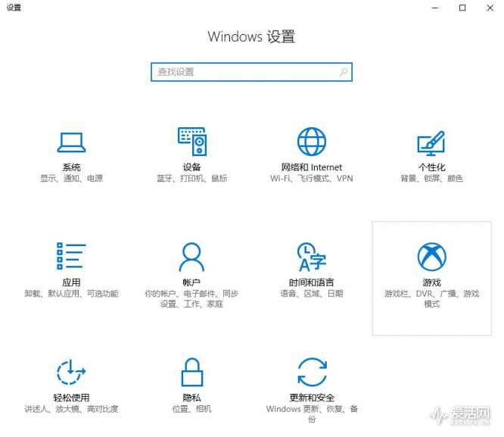
Task: Click the 个性化 label
Action: click(431, 167)
